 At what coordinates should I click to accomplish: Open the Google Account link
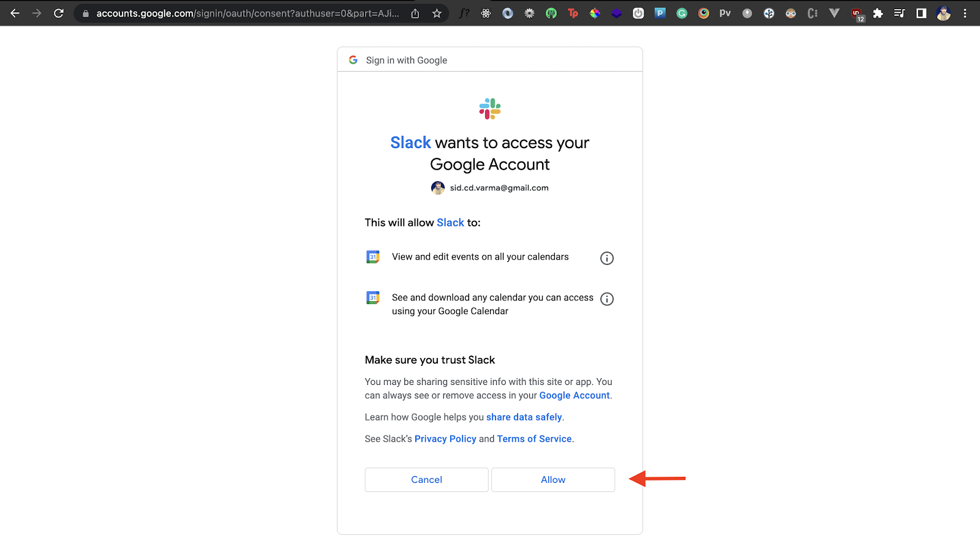tap(574, 395)
